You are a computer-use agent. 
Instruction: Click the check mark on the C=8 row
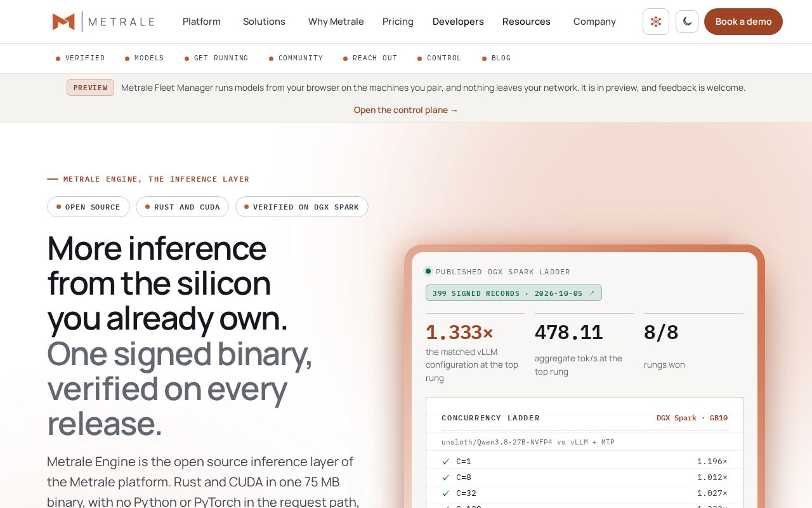(x=446, y=478)
